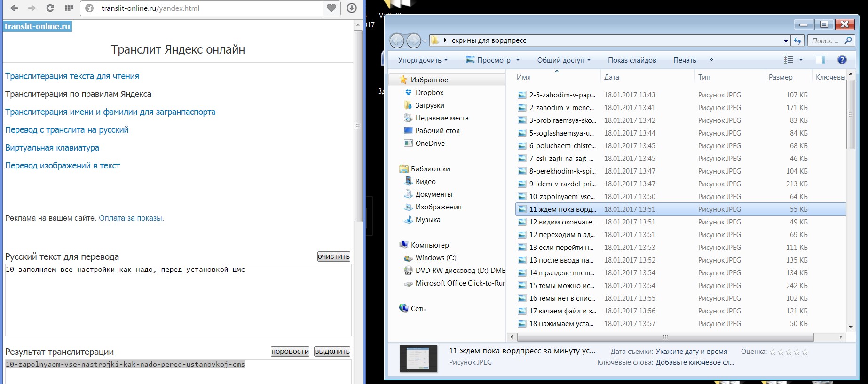Open the browser downloads icon
Image resolution: width=868 pixels, height=384 pixels.
pyautogui.click(x=352, y=8)
